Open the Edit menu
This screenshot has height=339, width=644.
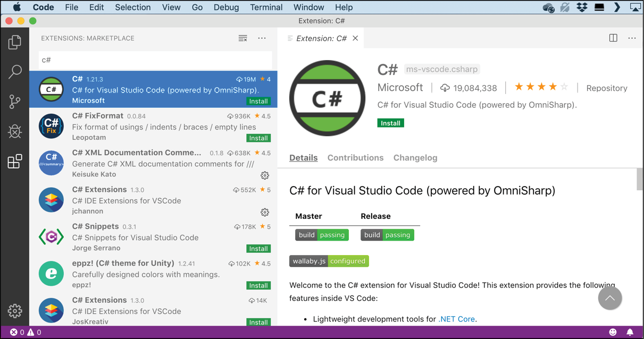click(96, 7)
